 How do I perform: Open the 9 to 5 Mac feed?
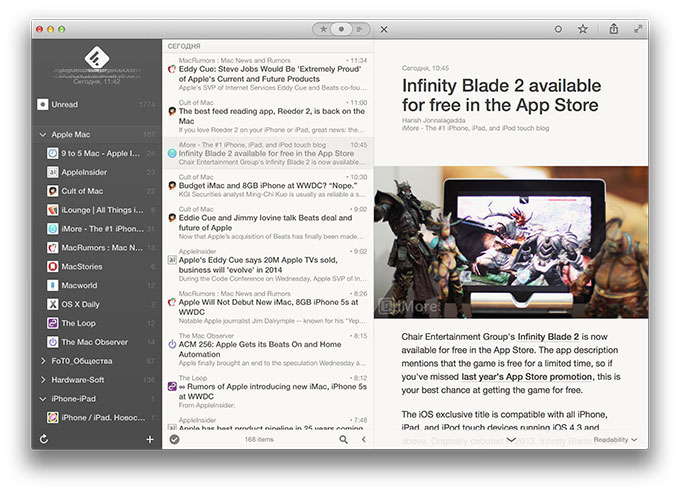point(97,153)
